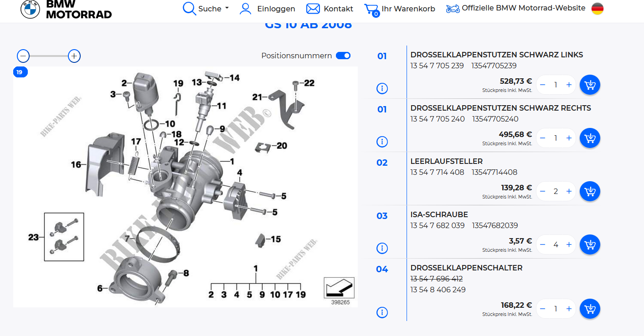Decrease quantity for Drosselklappenstutzen Schwarz Links
This screenshot has height=336, width=644.
pyautogui.click(x=542, y=85)
